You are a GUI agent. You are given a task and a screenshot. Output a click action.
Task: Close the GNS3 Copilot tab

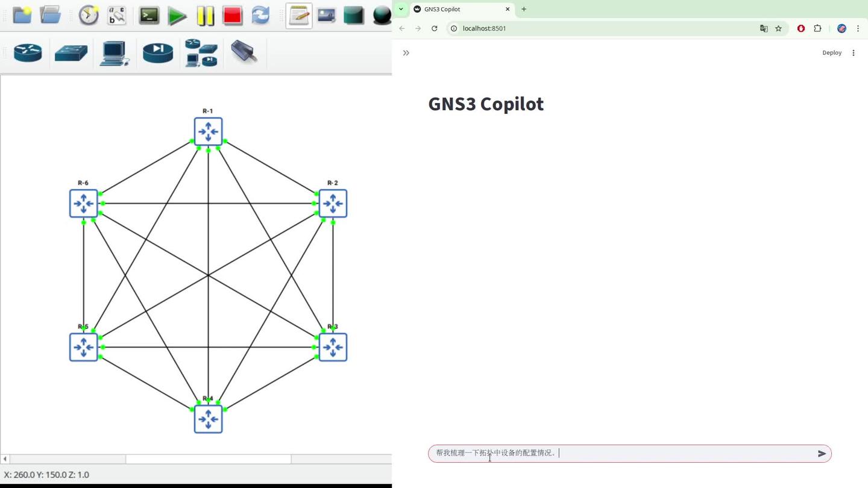tap(508, 9)
